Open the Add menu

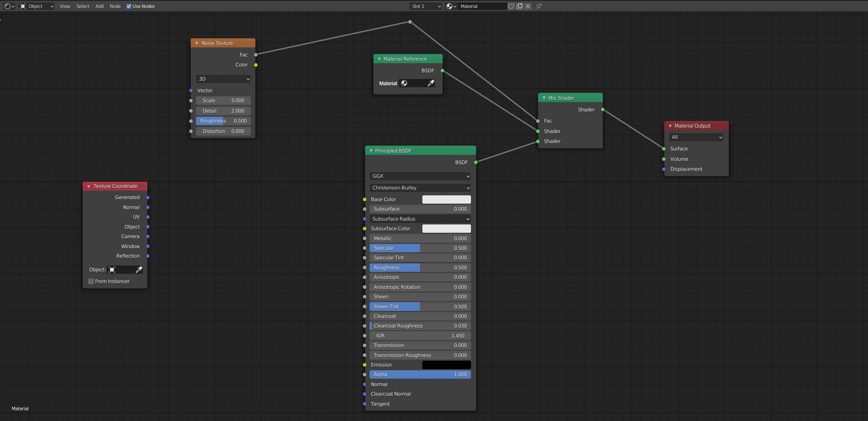pyautogui.click(x=100, y=6)
